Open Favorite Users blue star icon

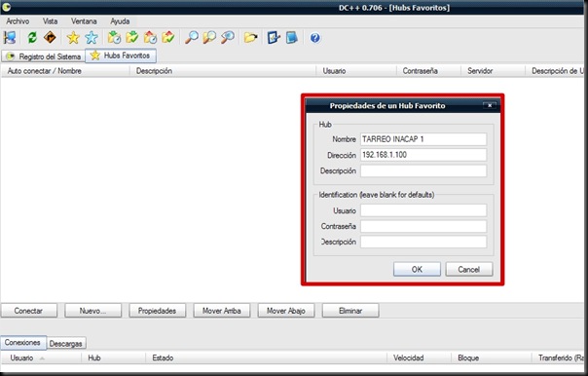(92, 38)
